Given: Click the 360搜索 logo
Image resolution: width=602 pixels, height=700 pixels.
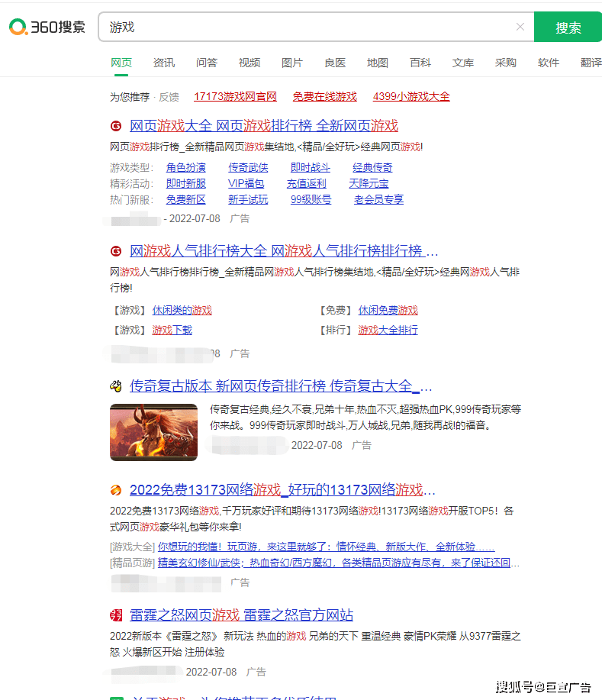Looking at the screenshot, I should coord(47,27).
